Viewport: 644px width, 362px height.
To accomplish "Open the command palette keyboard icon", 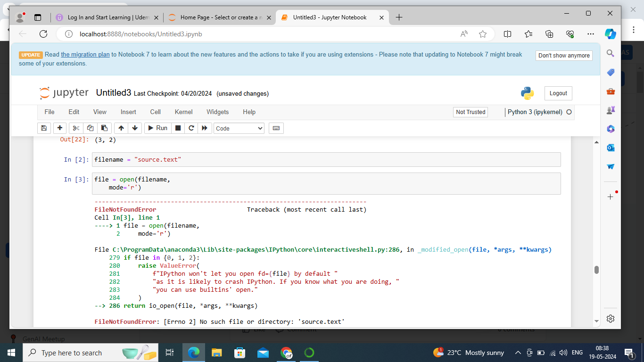I will pyautogui.click(x=276, y=128).
